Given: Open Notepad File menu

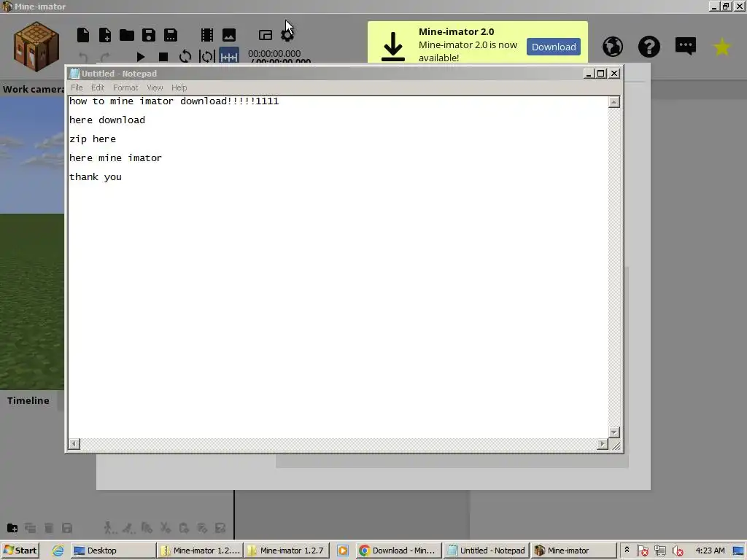Looking at the screenshot, I should 77,87.
